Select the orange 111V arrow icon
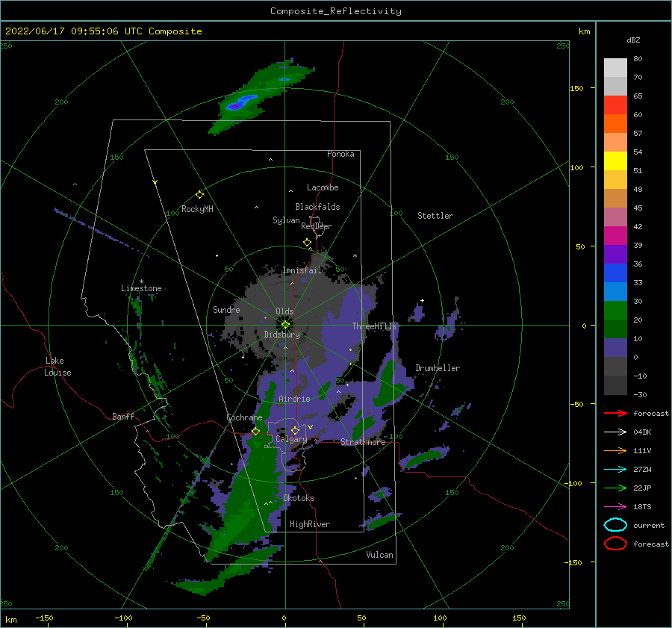The width and height of the screenshot is (672, 628). click(x=615, y=450)
